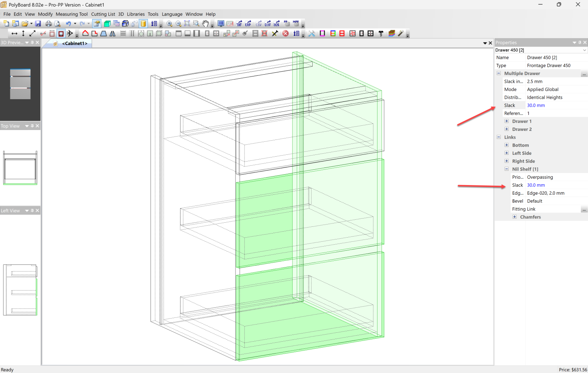Expand the Drawer 1 tree node
The image size is (588, 373).
click(x=506, y=121)
